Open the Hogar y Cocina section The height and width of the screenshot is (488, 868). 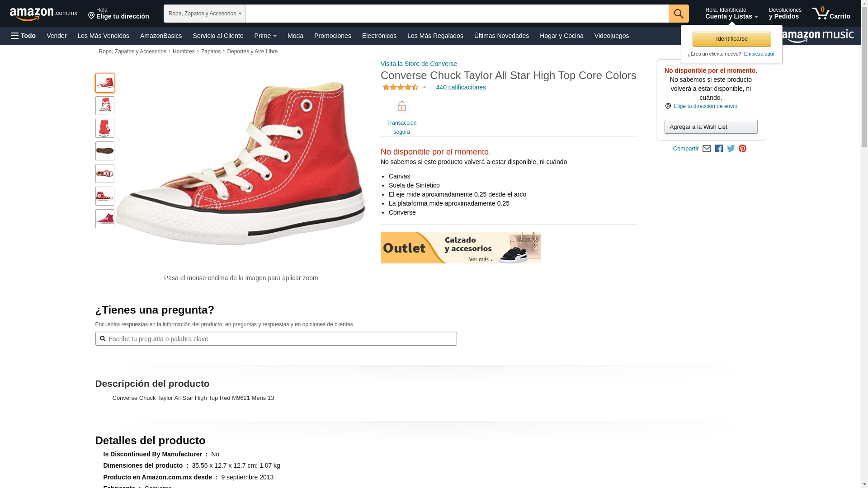561,36
